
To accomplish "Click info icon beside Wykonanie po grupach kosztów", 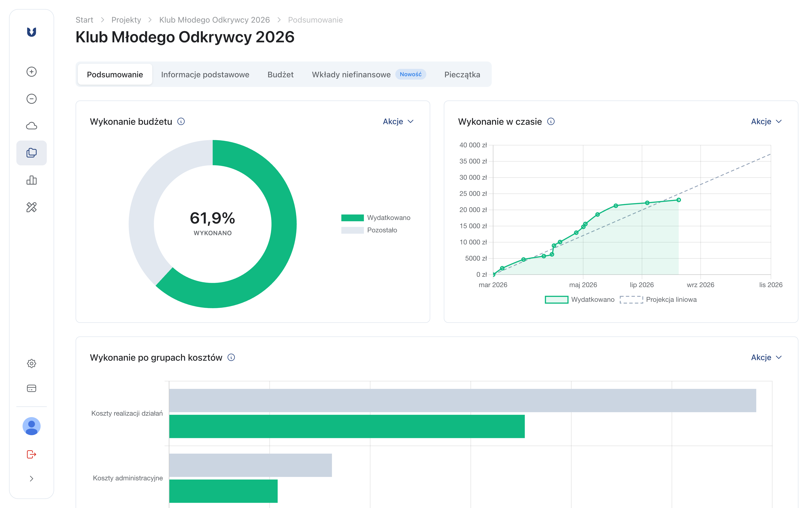I will click(231, 357).
